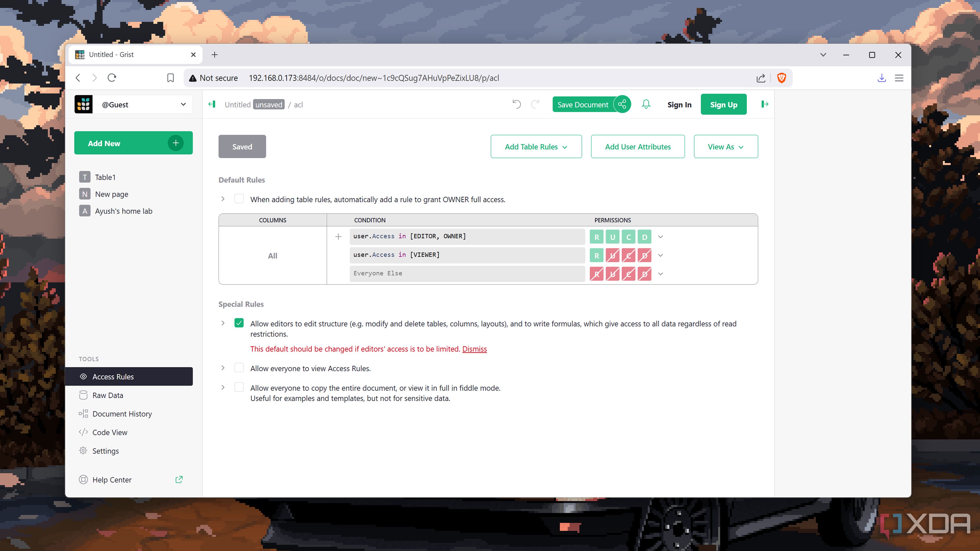The height and width of the screenshot is (551, 980).
Task: Click the Add New button
Action: coord(133,143)
